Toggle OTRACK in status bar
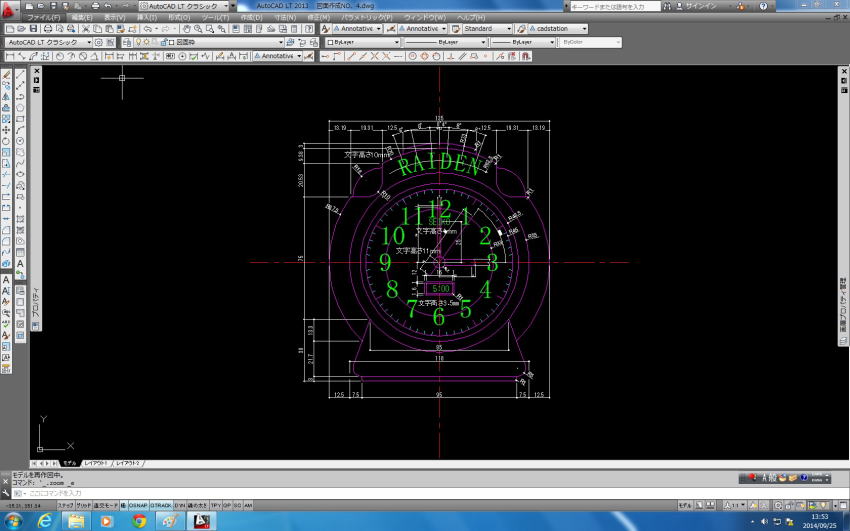 point(160,505)
